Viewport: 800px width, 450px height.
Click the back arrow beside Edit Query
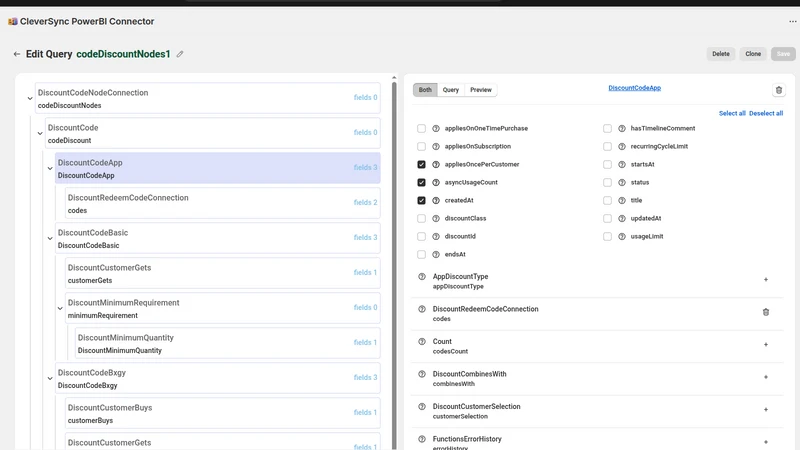pyautogui.click(x=17, y=54)
